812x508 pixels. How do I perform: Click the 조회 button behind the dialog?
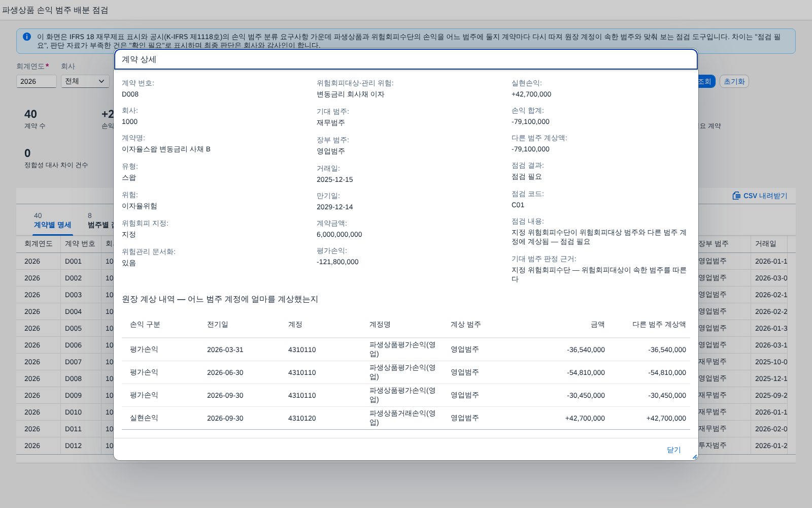(706, 81)
